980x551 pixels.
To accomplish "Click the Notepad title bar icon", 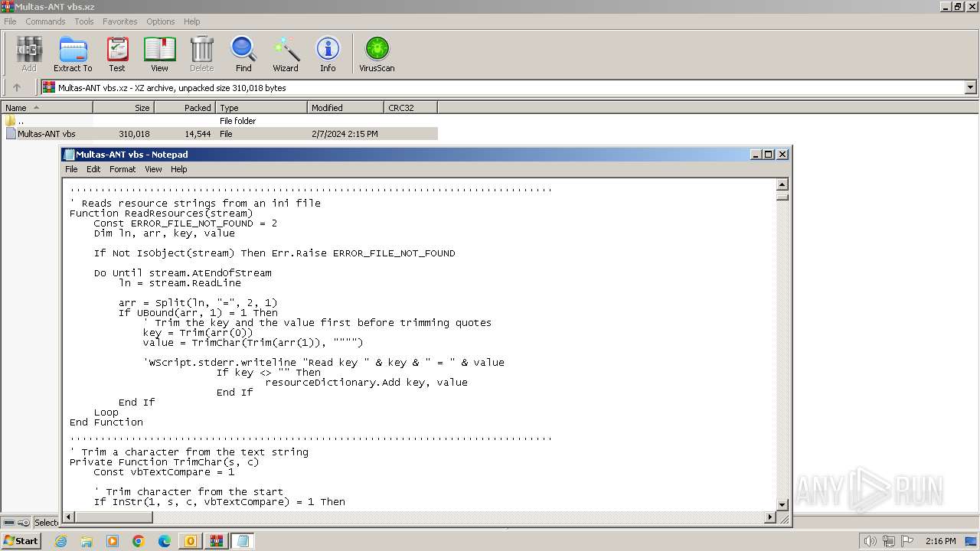I will [70, 155].
